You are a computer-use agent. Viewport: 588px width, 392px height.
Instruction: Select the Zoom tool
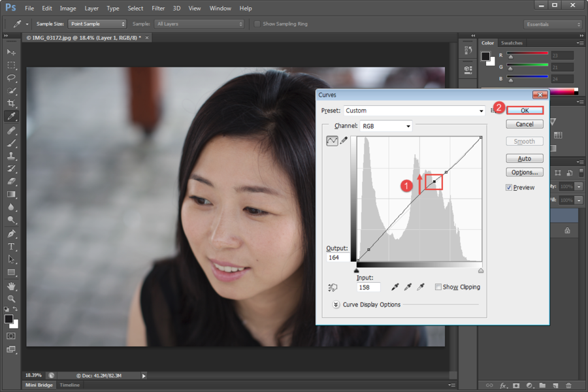click(11, 299)
